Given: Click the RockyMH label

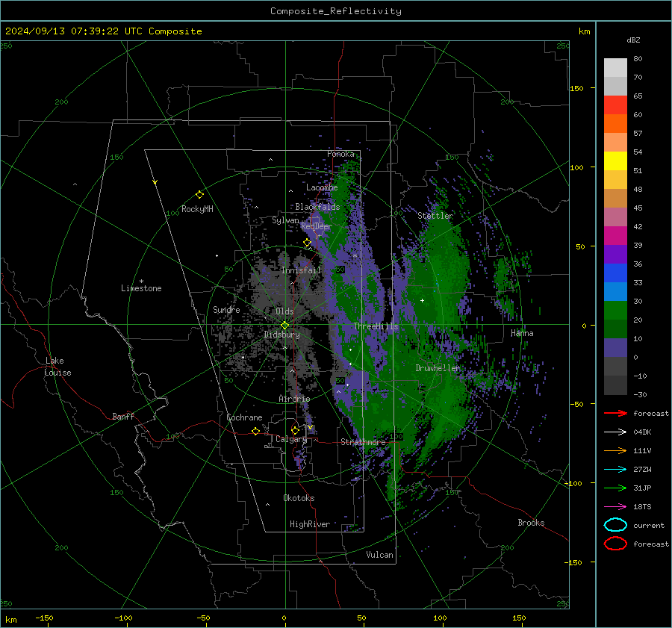Looking at the screenshot, I should click(197, 209).
